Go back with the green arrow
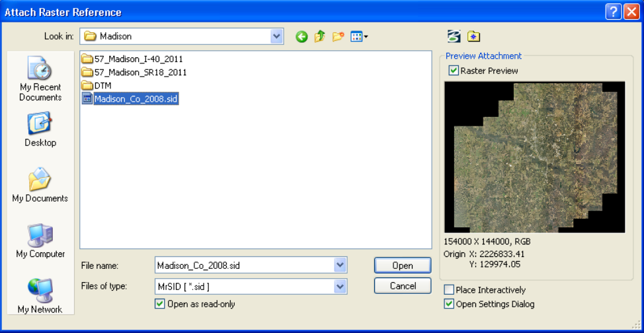This screenshot has width=644, height=333. tap(302, 37)
